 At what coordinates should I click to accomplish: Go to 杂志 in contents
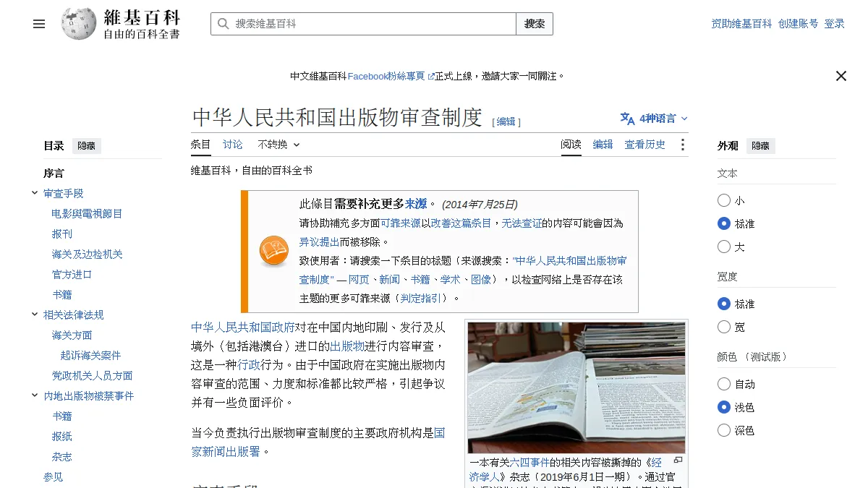[x=62, y=456]
